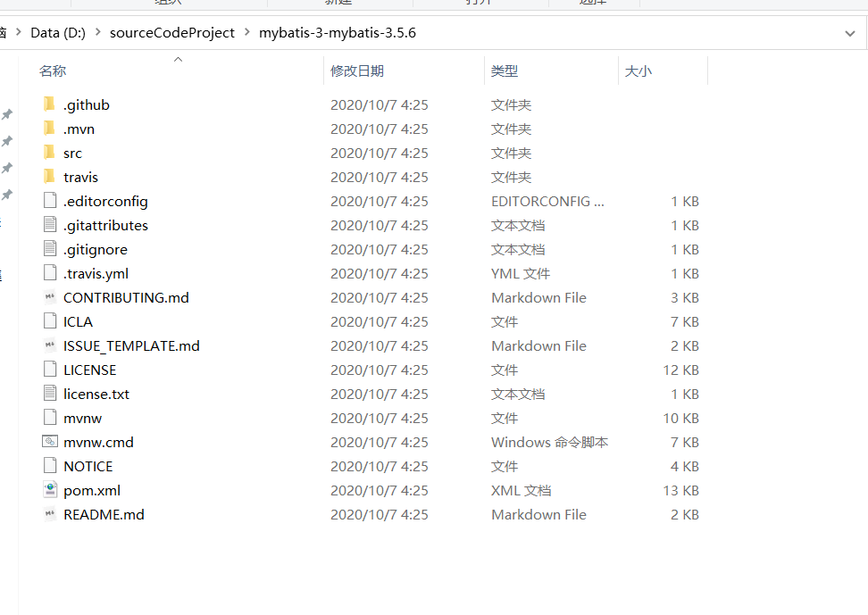Click the .editorconfig file icon
Screen dimensions: 868x615
click(50, 200)
